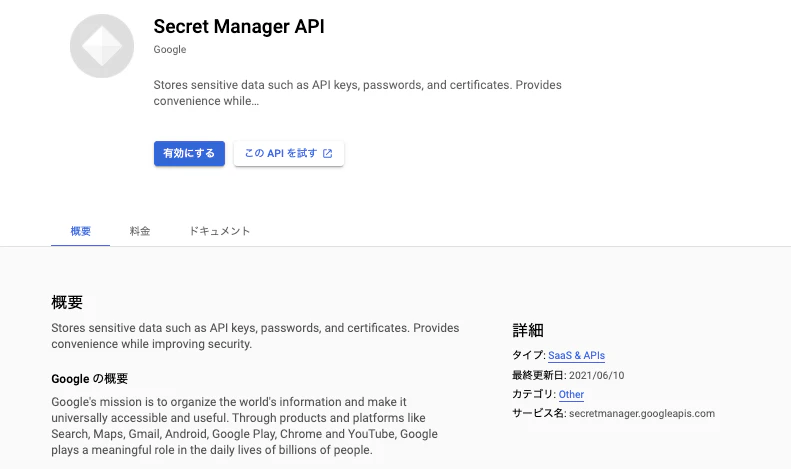Open the この API を試す button
Image resolution: width=791 pixels, height=469 pixels.
pyautogui.click(x=289, y=153)
